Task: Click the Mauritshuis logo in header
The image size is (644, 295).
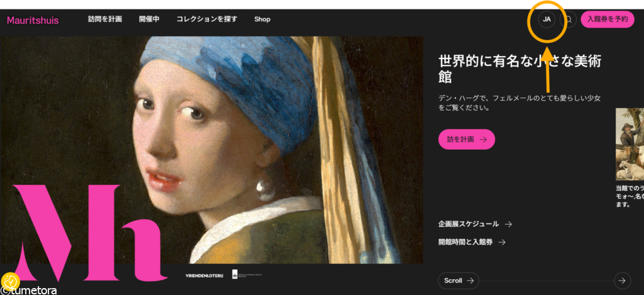Action: tap(33, 20)
